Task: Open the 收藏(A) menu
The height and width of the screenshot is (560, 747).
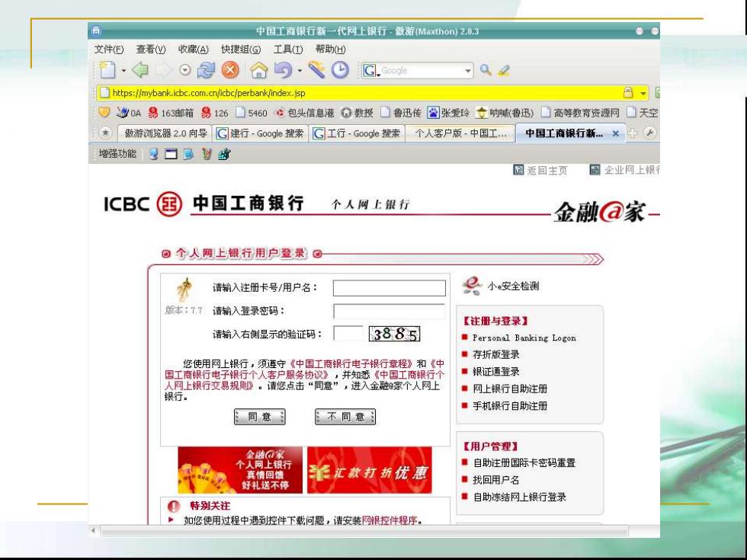Action: pos(193,49)
